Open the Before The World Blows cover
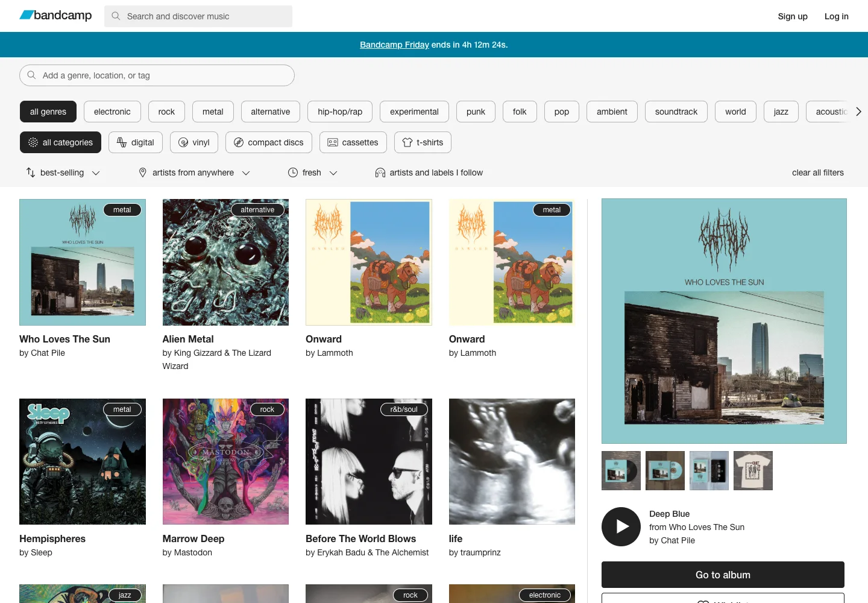The height and width of the screenshot is (603, 868). (369, 461)
